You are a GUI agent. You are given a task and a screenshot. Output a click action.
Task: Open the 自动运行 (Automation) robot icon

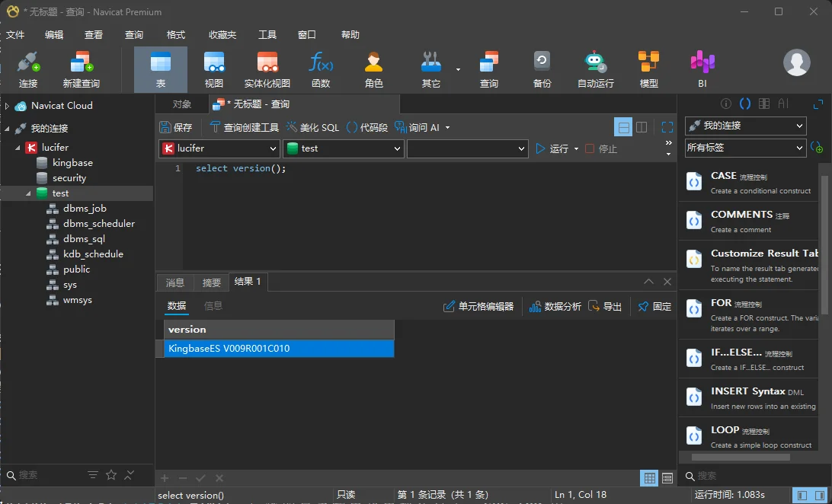coord(595,69)
